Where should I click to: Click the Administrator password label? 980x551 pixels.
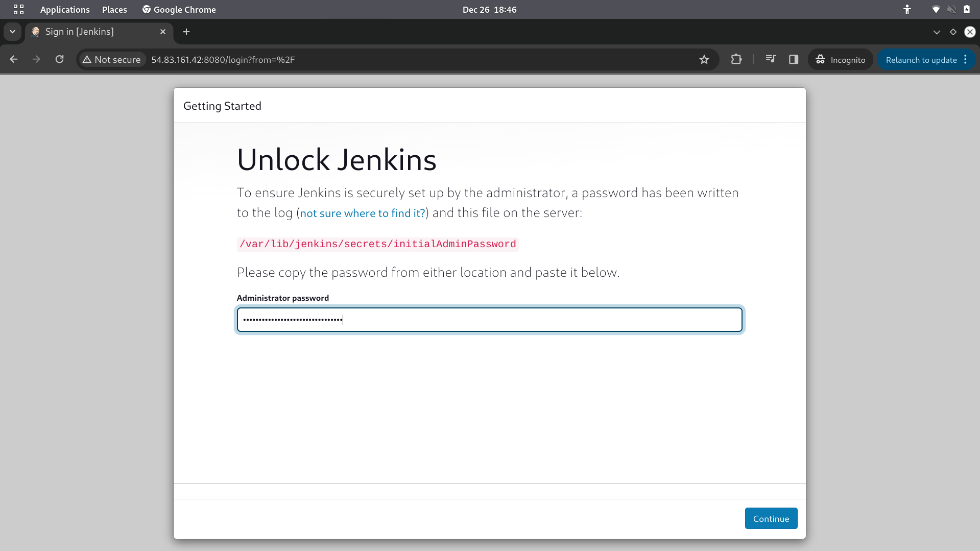[283, 298]
